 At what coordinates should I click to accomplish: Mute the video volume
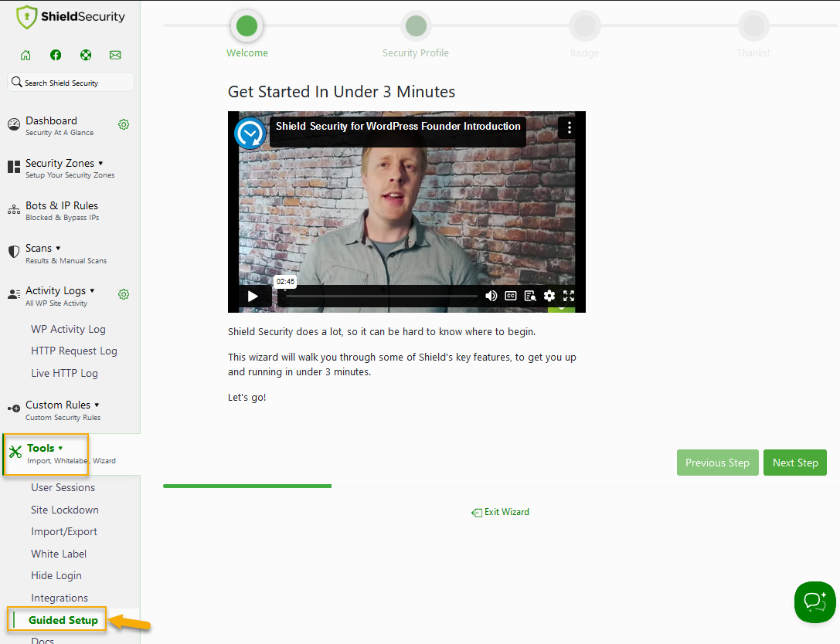click(x=491, y=296)
